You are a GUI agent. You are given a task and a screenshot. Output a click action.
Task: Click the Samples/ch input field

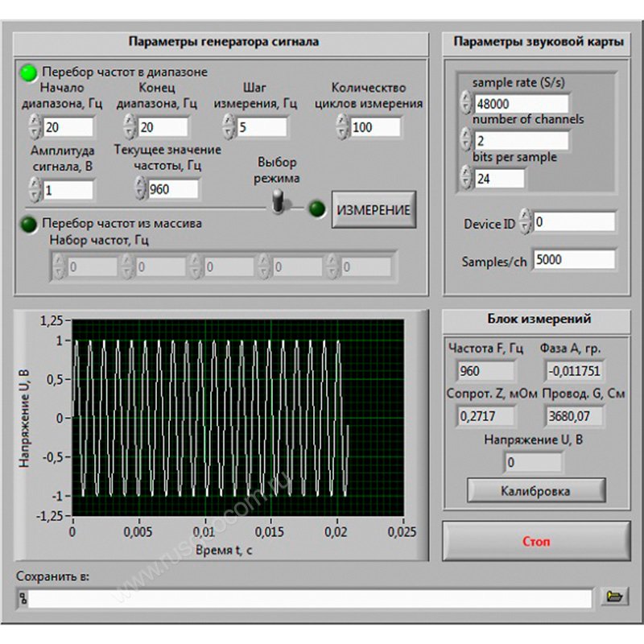click(x=573, y=260)
